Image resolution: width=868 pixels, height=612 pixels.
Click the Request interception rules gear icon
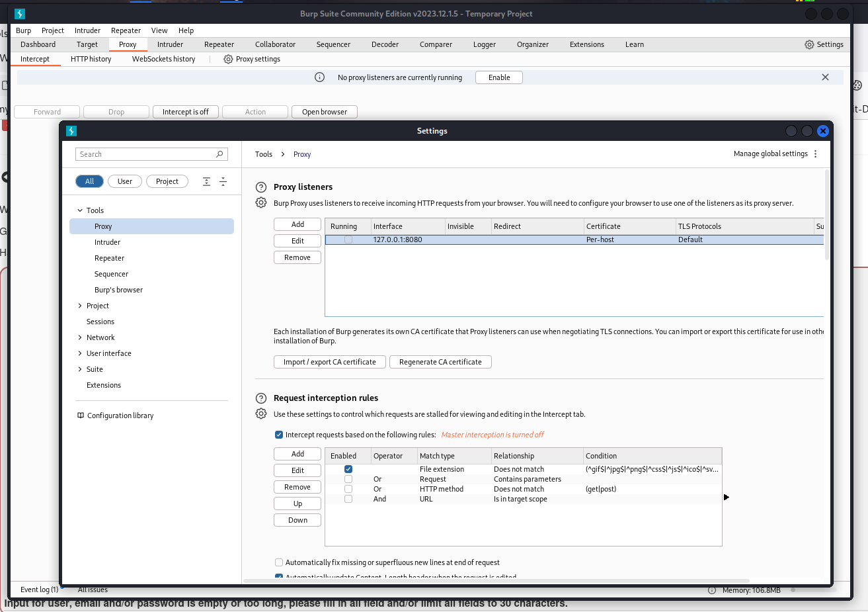[261, 414]
